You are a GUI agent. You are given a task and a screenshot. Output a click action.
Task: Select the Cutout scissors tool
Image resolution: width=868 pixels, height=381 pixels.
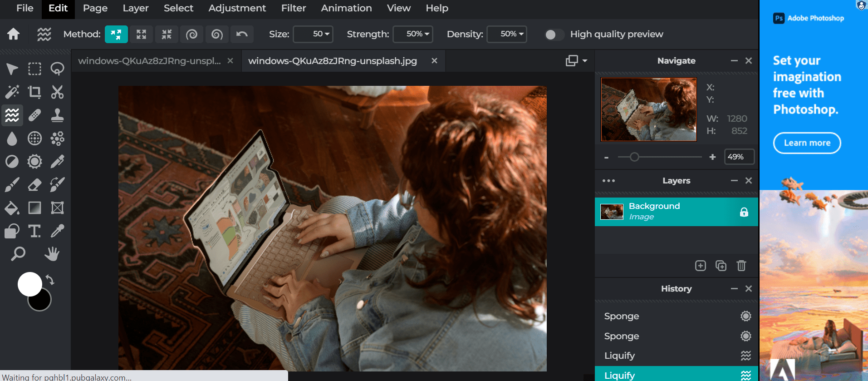coord(57,92)
